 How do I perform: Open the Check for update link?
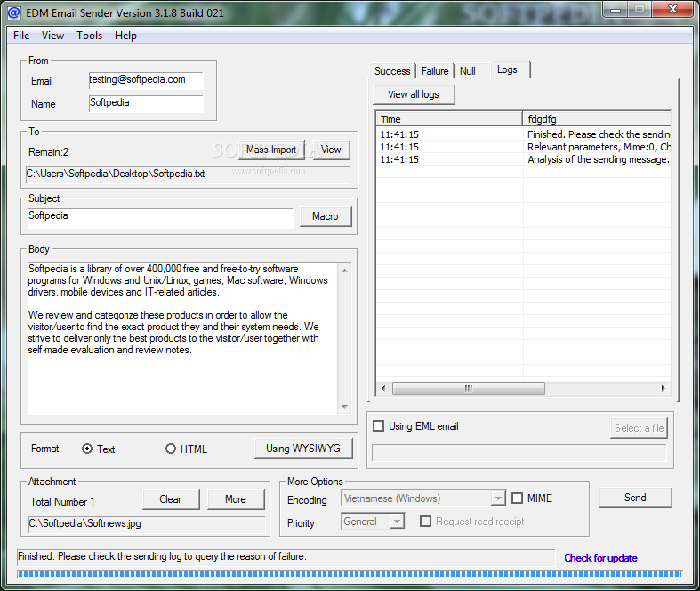[x=600, y=558]
